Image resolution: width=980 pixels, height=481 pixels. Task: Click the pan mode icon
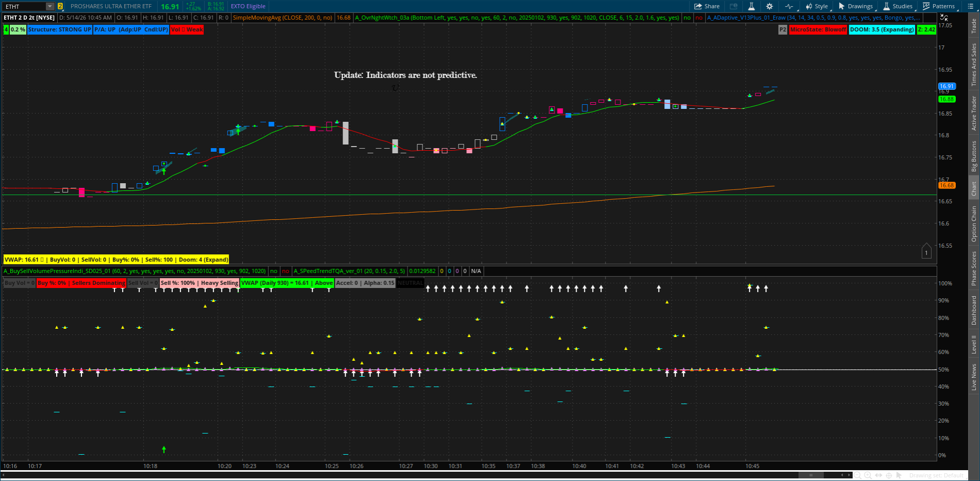(879, 475)
